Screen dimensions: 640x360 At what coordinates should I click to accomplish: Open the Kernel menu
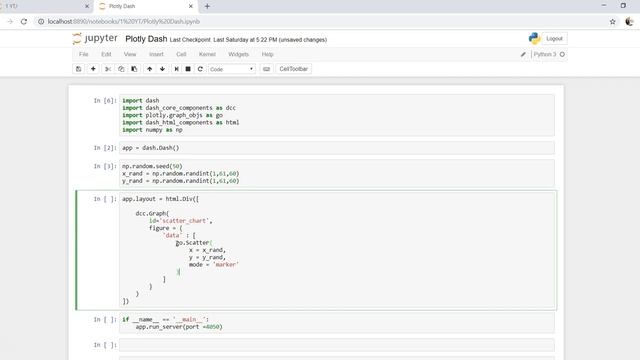coord(207,54)
